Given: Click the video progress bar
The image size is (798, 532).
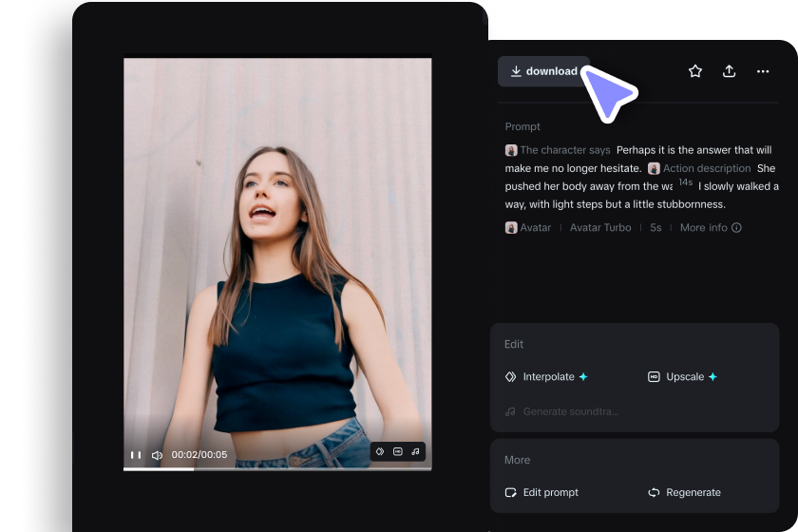Looking at the screenshot, I should pyautogui.click(x=277, y=469).
